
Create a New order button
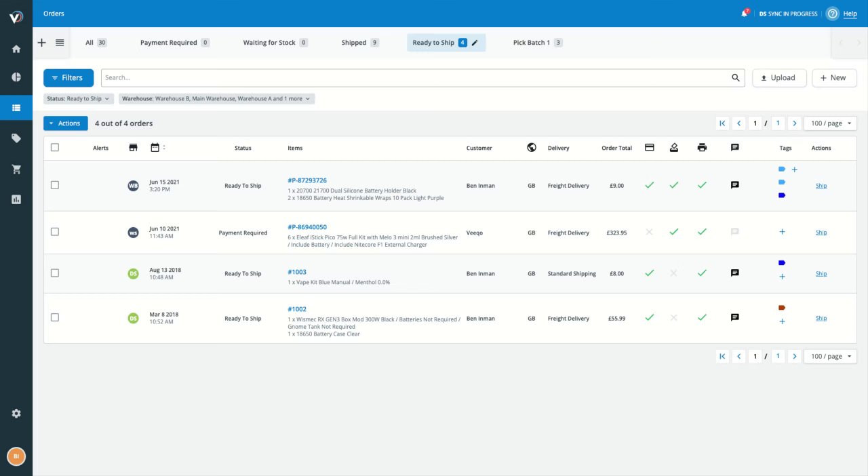[x=834, y=78]
